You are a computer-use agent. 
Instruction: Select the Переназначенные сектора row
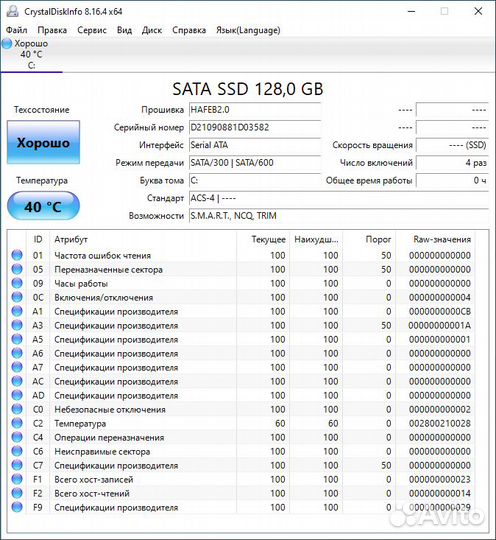(x=241, y=269)
